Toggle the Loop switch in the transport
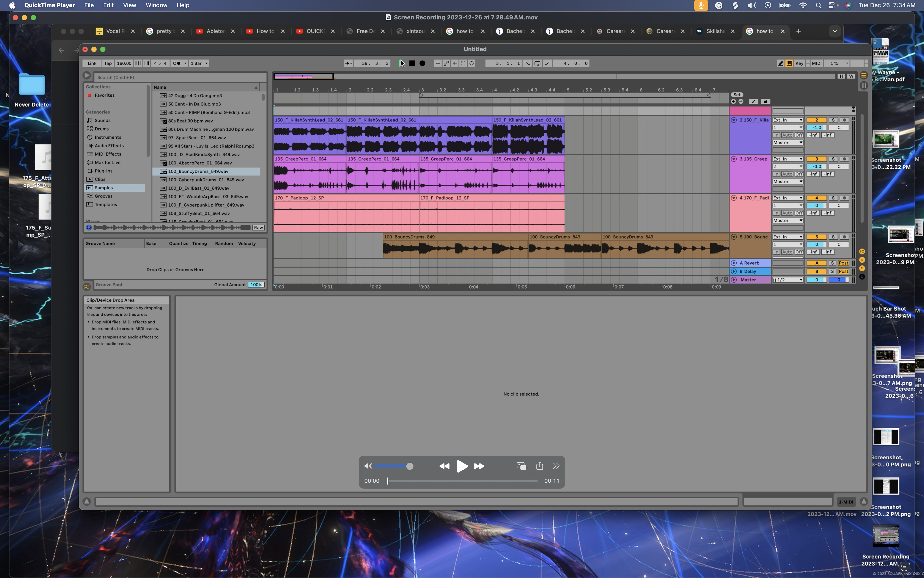Image resolution: width=924 pixels, height=578 pixels. (537, 63)
